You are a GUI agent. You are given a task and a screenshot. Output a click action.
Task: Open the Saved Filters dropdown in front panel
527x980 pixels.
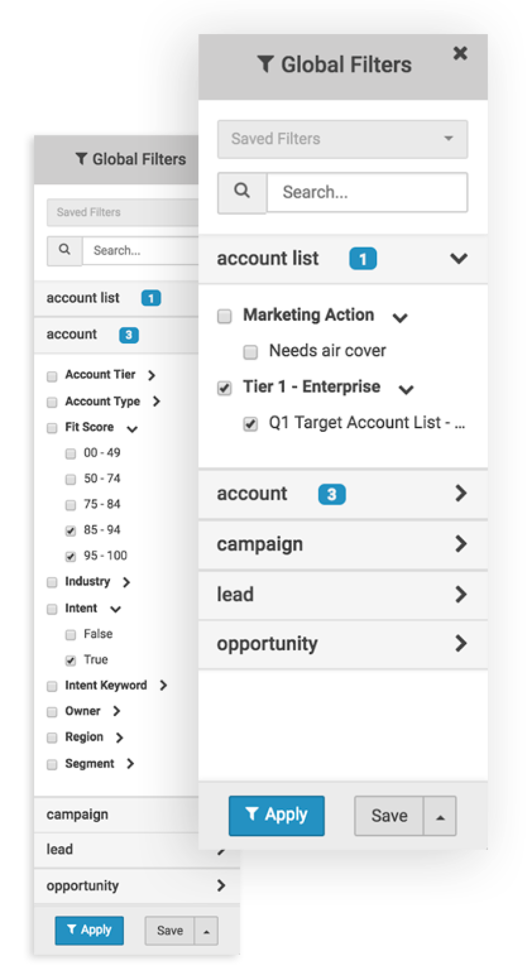(343, 139)
